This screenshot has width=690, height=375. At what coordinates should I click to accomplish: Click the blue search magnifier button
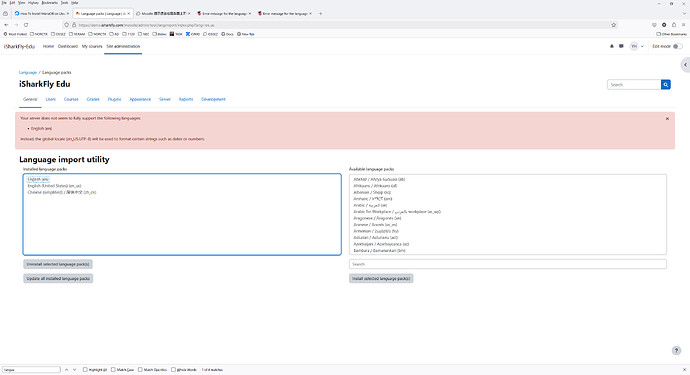point(666,85)
